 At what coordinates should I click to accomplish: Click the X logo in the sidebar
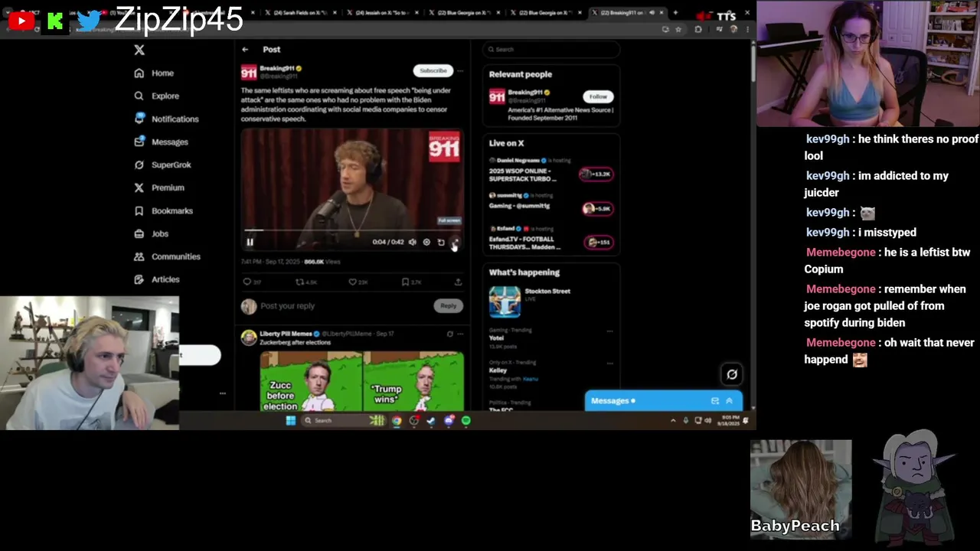[139, 50]
